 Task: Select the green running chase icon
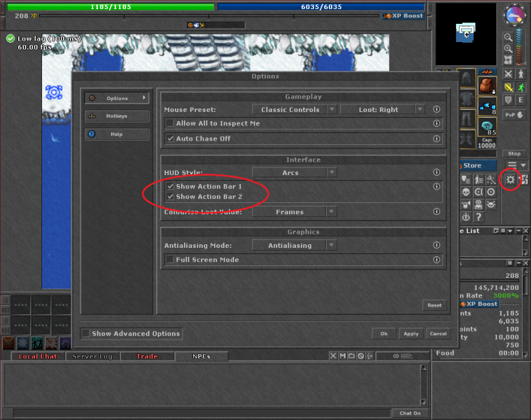coord(521,87)
